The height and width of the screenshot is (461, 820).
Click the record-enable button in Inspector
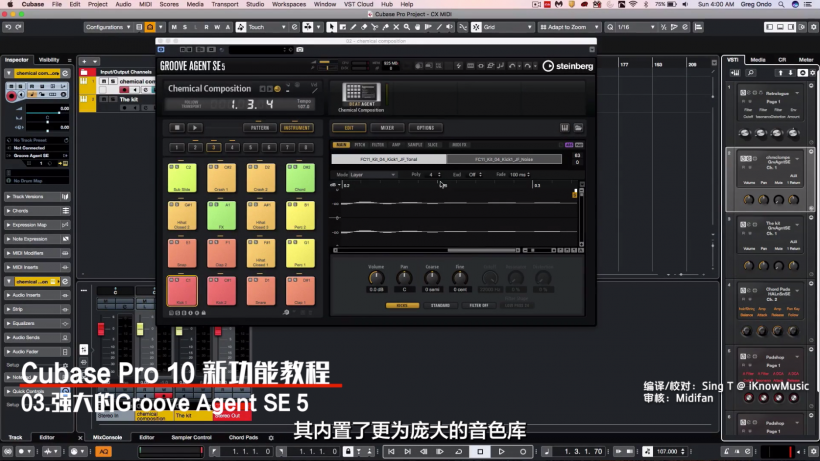click(11, 96)
